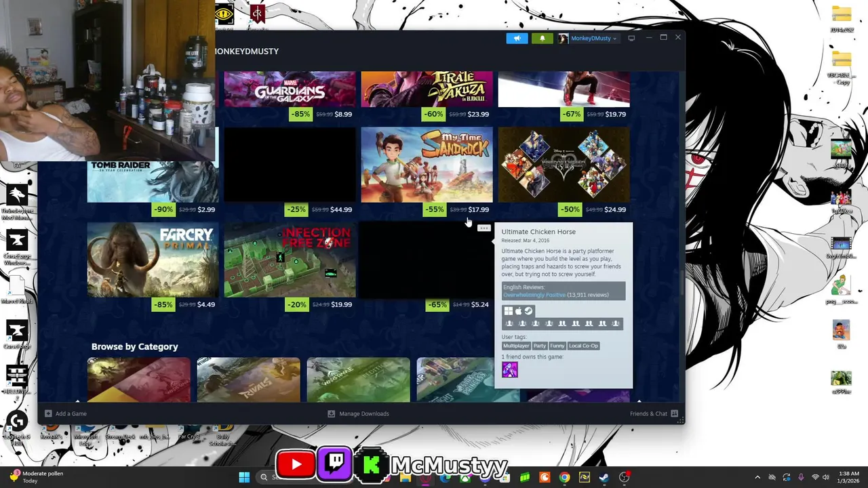Screen dimensions: 868x488
Task: Open Rivals category card
Action: tap(248, 380)
